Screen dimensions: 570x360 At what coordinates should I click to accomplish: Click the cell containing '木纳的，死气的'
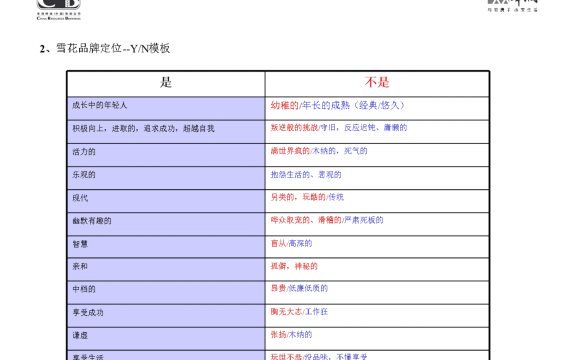point(377,155)
